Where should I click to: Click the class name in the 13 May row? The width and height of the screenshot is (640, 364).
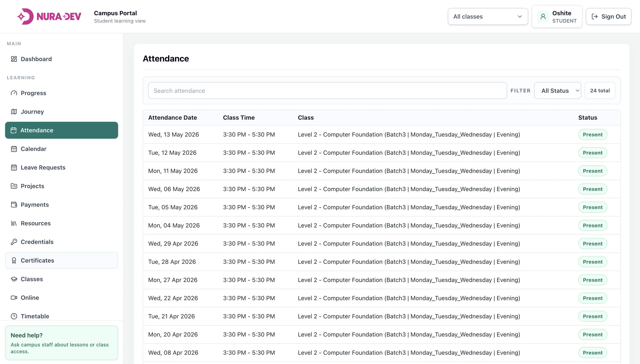[409, 134]
